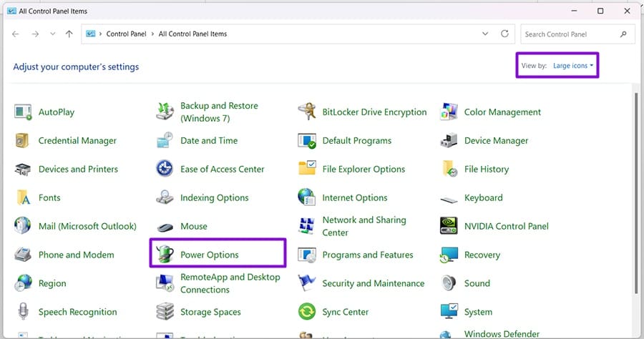Image resolution: width=644 pixels, height=339 pixels.
Task: Click the window title bar icon
Action: [x=12, y=11]
